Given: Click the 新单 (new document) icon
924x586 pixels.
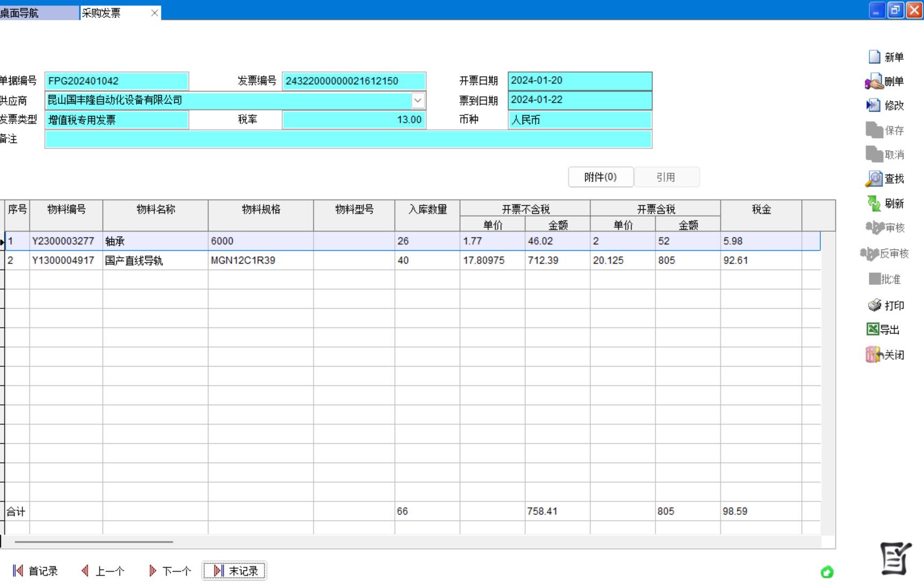Looking at the screenshot, I should 875,57.
